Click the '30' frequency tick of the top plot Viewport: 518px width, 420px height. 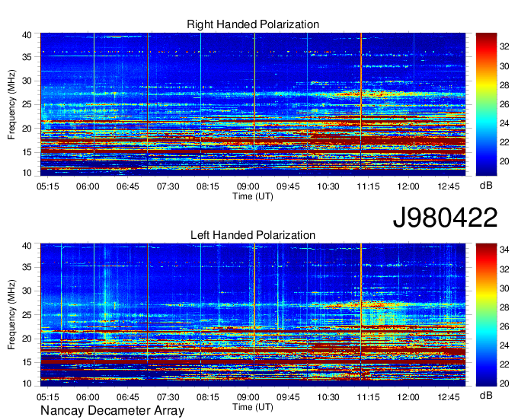coord(27,81)
